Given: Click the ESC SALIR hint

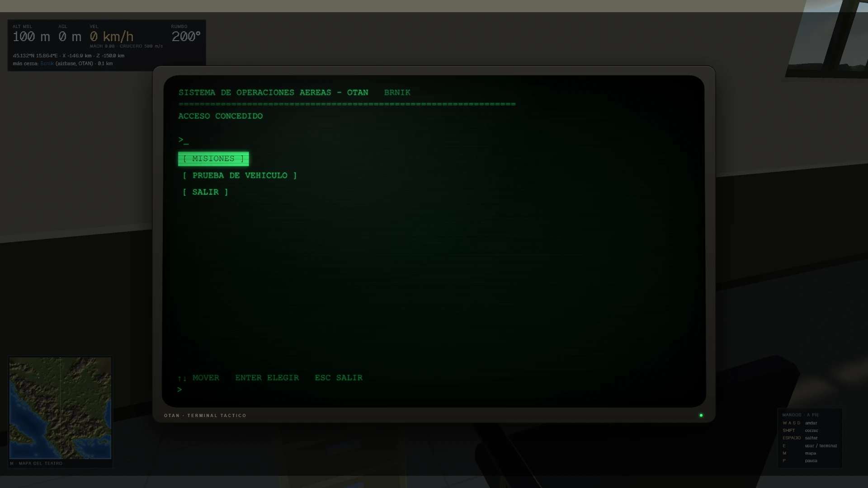Looking at the screenshot, I should (x=339, y=378).
